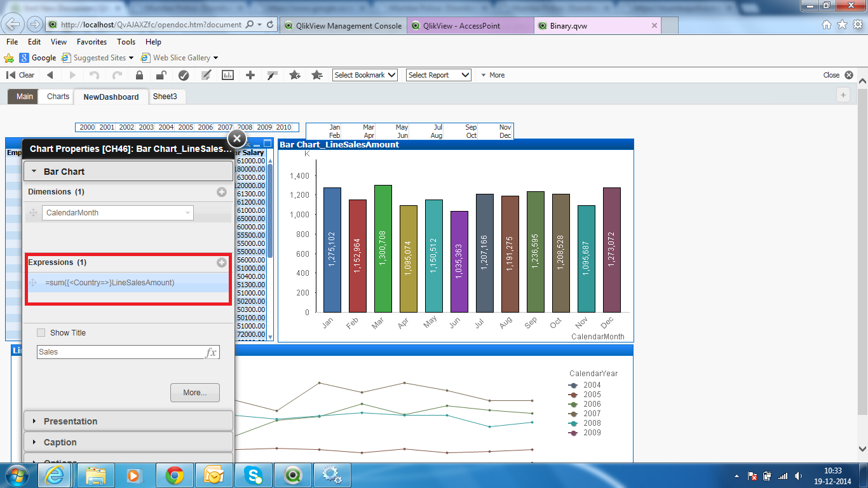Expand the More menu in the toolbar

(492, 75)
